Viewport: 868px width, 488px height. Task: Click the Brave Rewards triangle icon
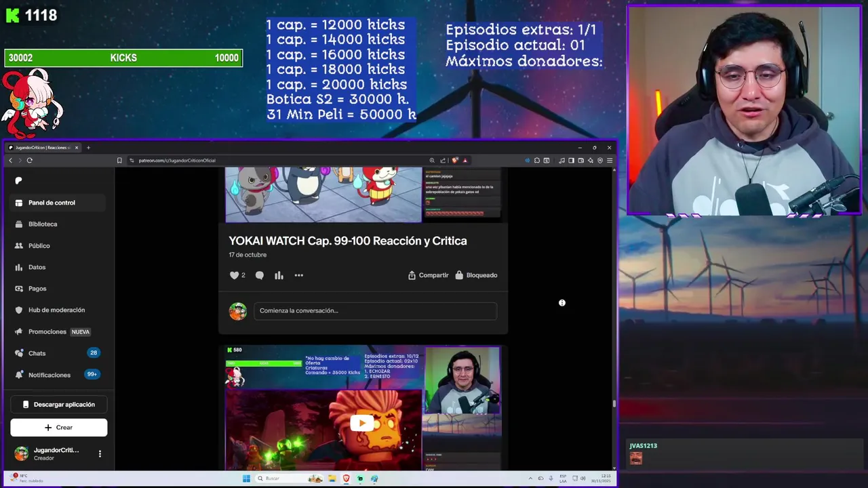point(465,161)
